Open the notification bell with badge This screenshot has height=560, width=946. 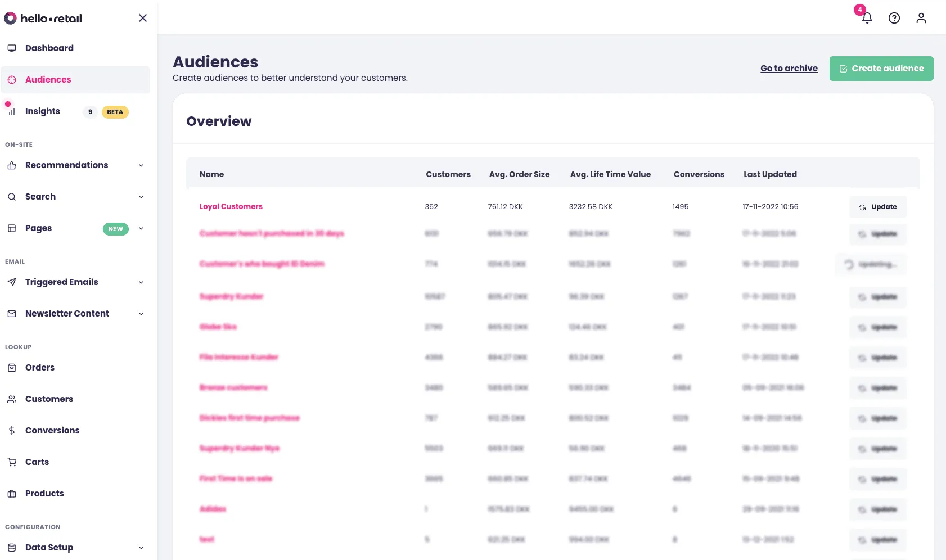tap(866, 18)
